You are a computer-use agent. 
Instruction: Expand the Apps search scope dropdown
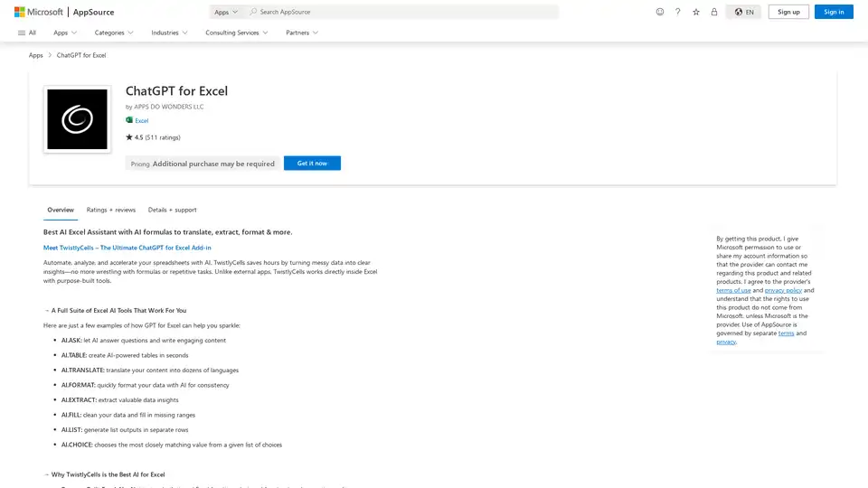[x=226, y=12]
